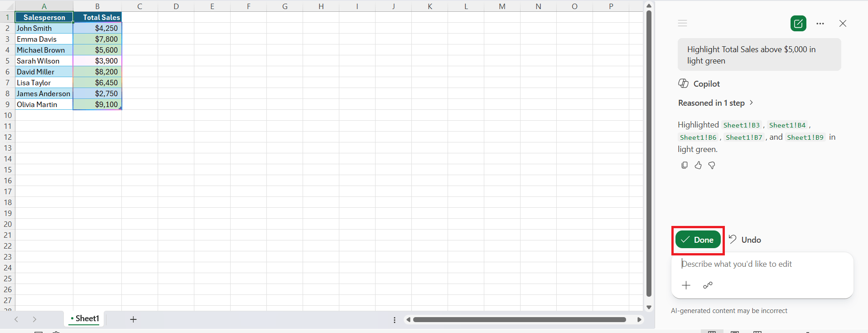Click the horizontal scrollbar thumb
The height and width of the screenshot is (333, 868).
520,320
